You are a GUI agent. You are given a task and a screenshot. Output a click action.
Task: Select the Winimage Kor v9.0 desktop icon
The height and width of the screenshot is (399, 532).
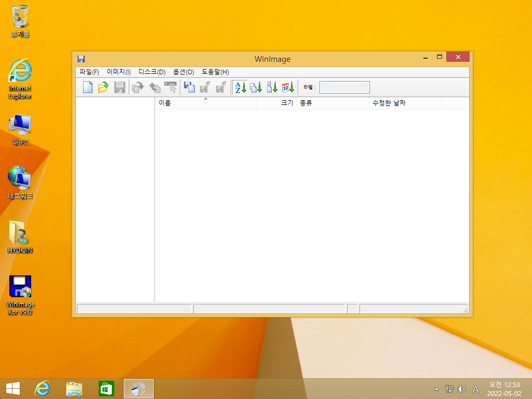click(x=20, y=295)
